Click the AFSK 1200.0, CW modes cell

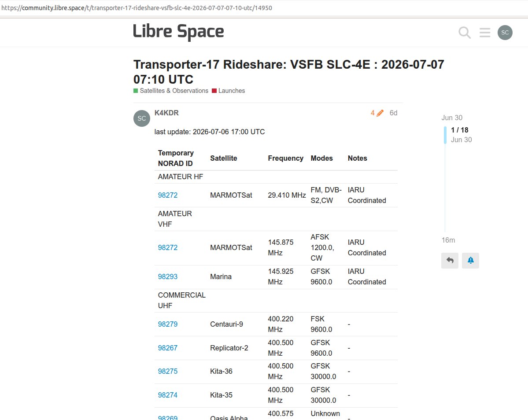(x=322, y=248)
